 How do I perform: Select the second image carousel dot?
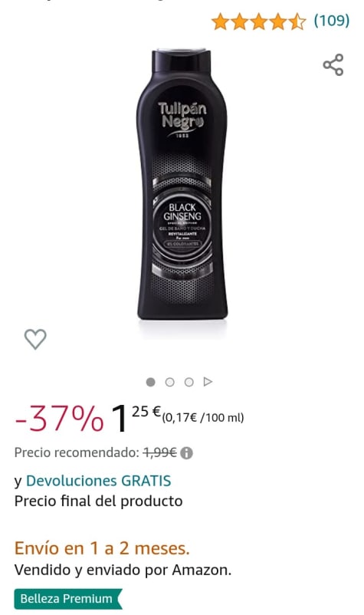click(x=169, y=382)
